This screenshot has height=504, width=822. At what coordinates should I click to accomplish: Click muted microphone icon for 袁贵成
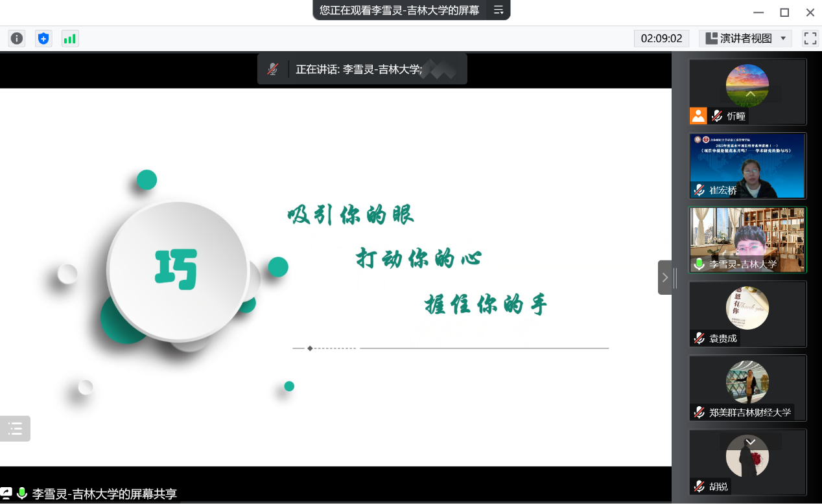pyautogui.click(x=699, y=338)
